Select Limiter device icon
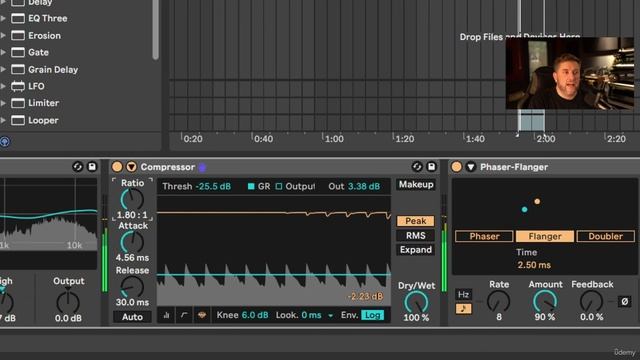The width and height of the screenshot is (640, 360). (x=18, y=103)
